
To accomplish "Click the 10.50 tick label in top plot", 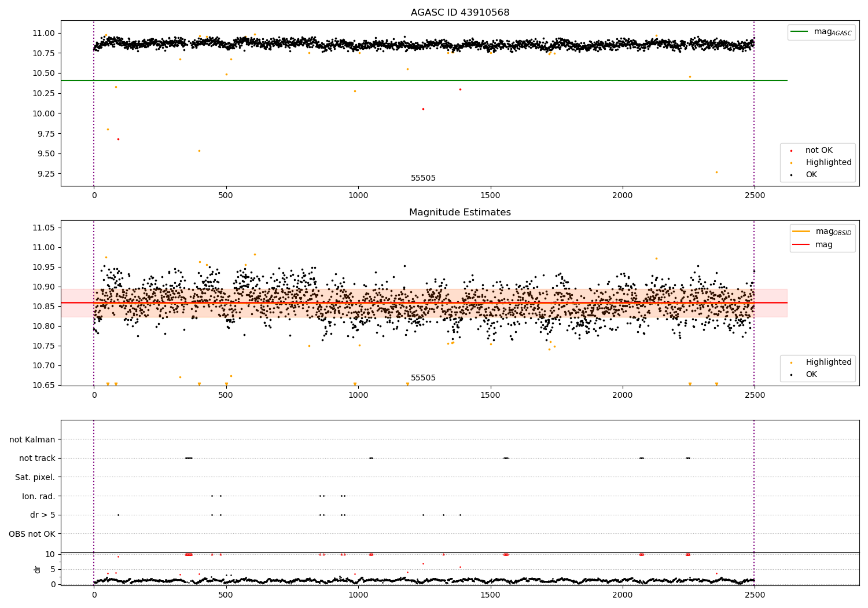I will (x=45, y=74).
